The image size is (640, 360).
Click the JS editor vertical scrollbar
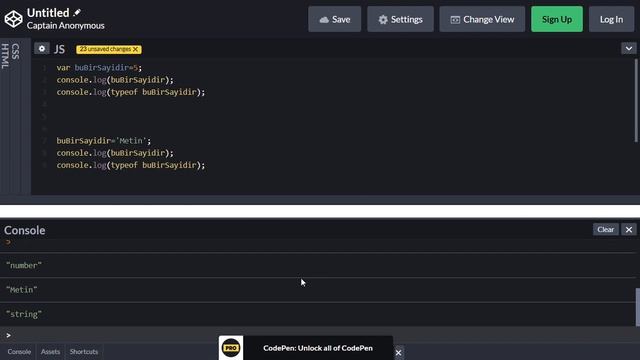(x=636, y=100)
